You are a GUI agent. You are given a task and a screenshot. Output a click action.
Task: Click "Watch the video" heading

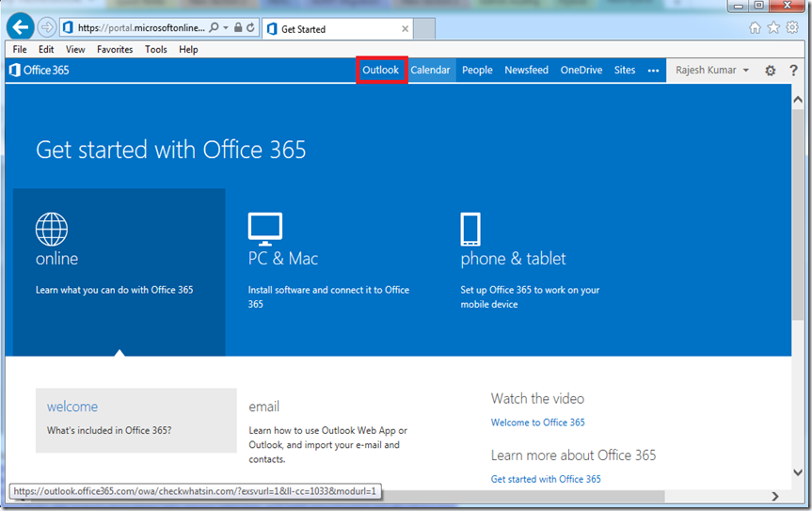pos(537,399)
